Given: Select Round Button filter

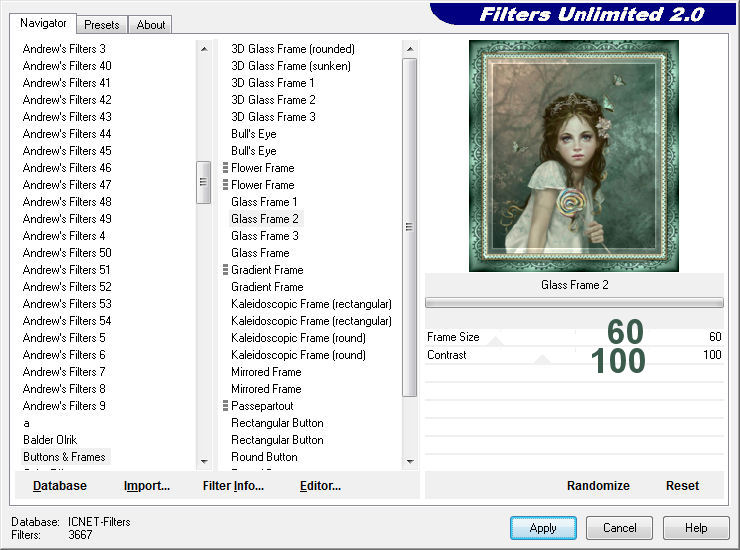Looking at the screenshot, I should pos(264,457).
